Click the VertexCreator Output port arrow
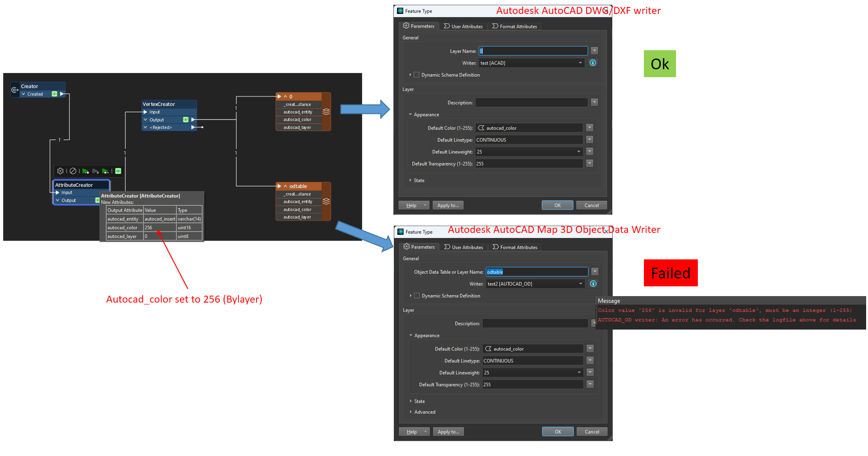Viewport: 868px width, 456px height. click(x=193, y=119)
